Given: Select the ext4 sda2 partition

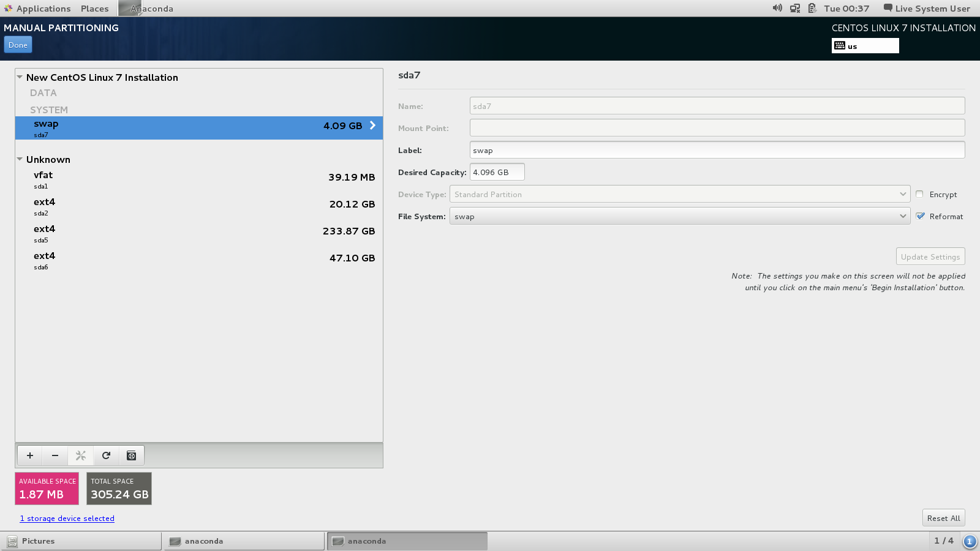Looking at the screenshot, I should point(199,206).
